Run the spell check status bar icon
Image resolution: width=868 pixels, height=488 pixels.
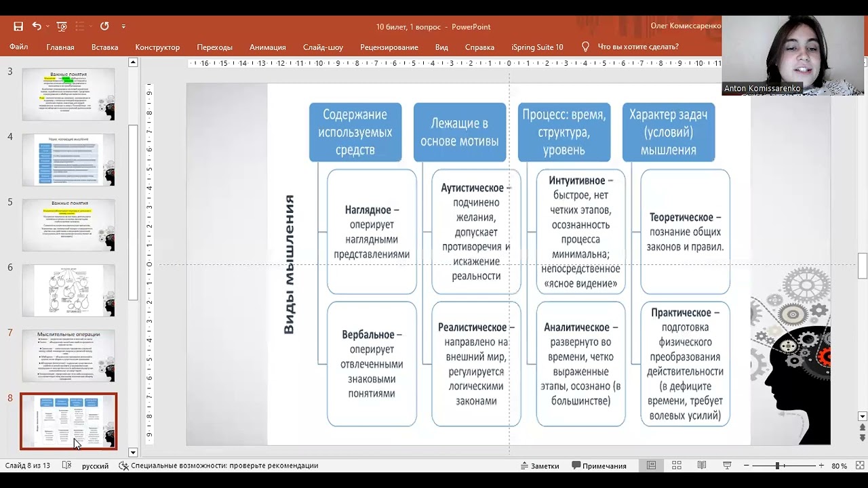[x=66, y=466]
